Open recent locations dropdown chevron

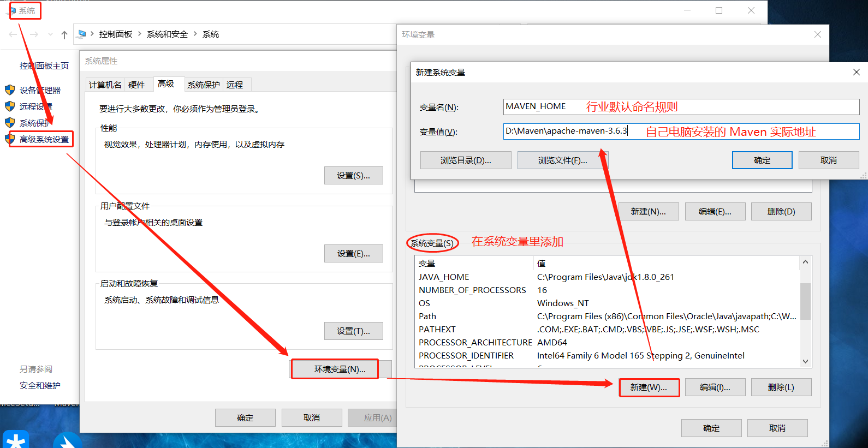(x=50, y=34)
